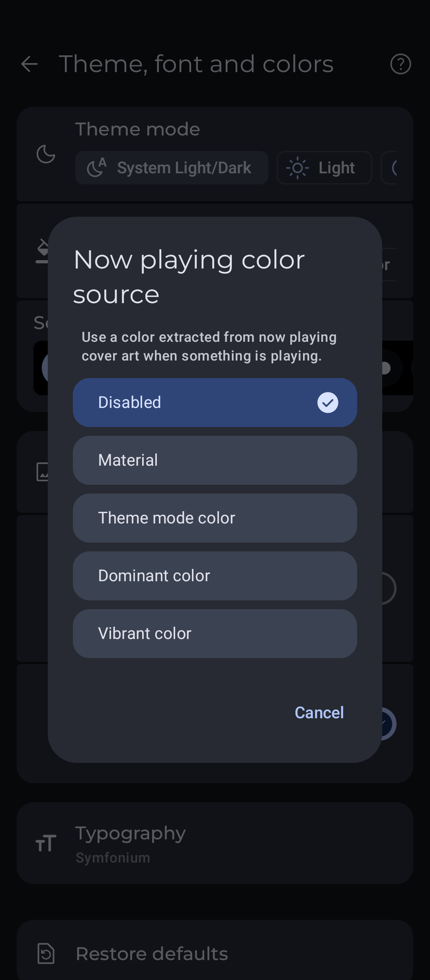The image size is (430, 980).
Task: Select the Disabled option
Action: pos(215,402)
